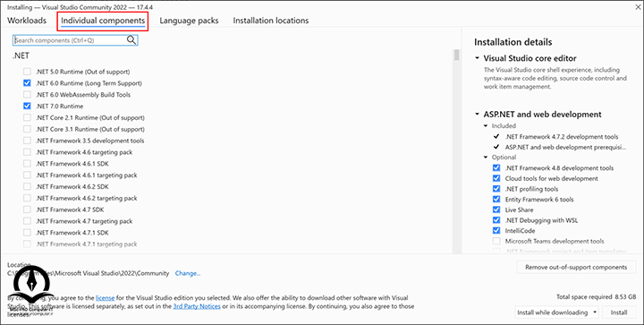
Task: Check .NET Core 2.1 Runtime box
Action: [x=27, y=117]
